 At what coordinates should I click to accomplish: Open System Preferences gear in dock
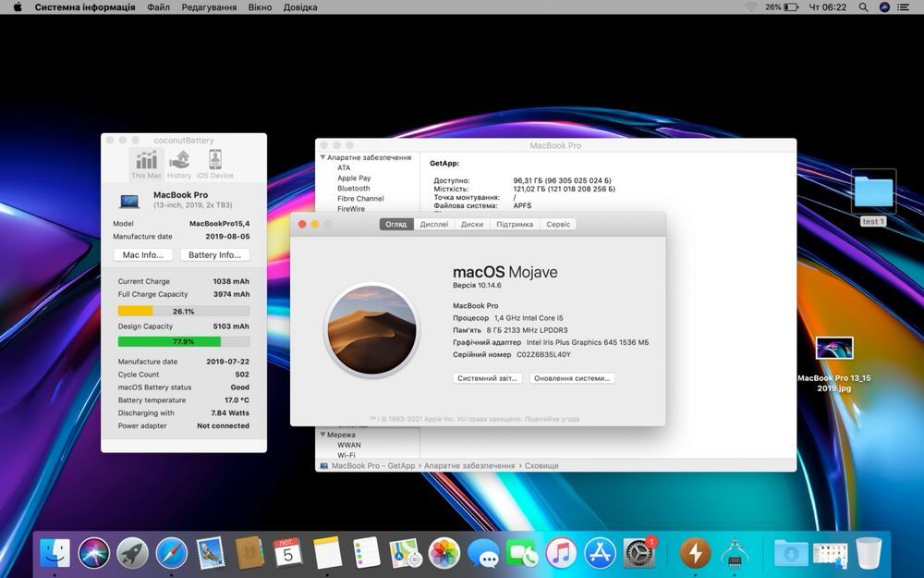pyautogui.click(x=638, y=554)
